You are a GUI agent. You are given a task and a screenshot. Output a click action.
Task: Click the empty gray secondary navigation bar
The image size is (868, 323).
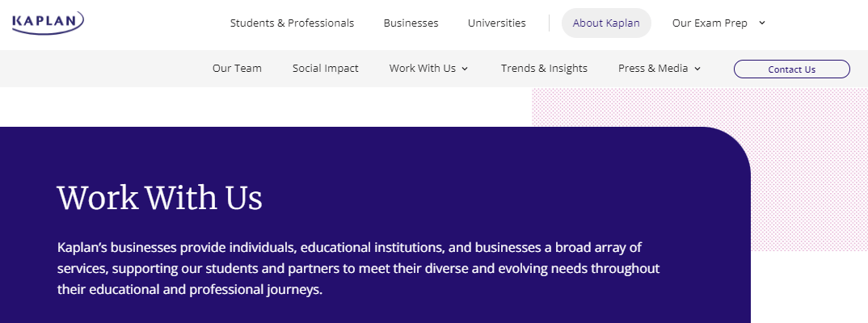[105, 69]
